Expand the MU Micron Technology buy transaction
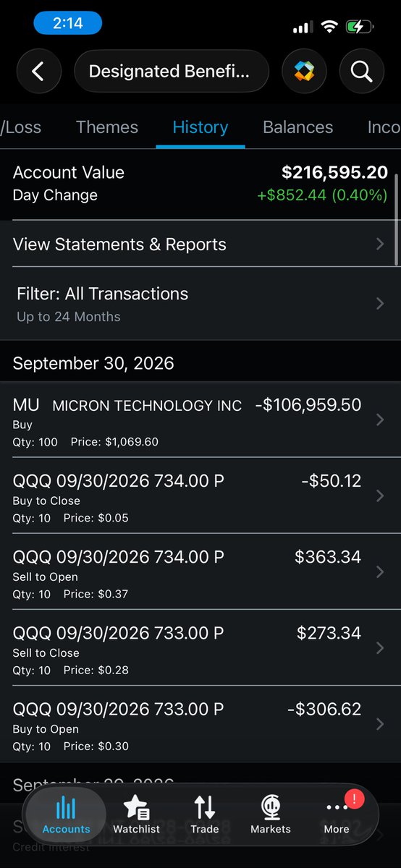This screenshot has width=401, height=868. [x=200, y=420]
